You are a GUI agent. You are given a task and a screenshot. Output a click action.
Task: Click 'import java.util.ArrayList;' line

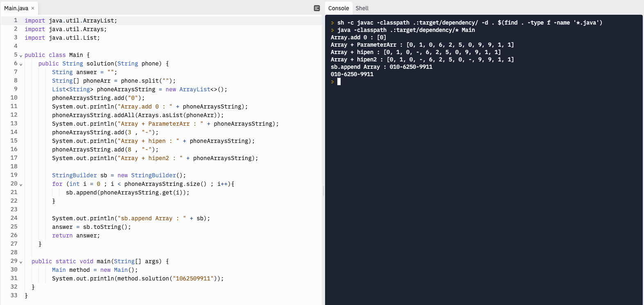[x=71, y=20]
